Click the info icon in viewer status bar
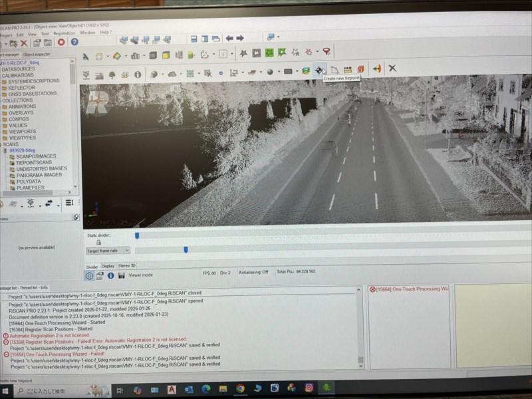Screen dimensions: 532x399 [x=111, y=275]
